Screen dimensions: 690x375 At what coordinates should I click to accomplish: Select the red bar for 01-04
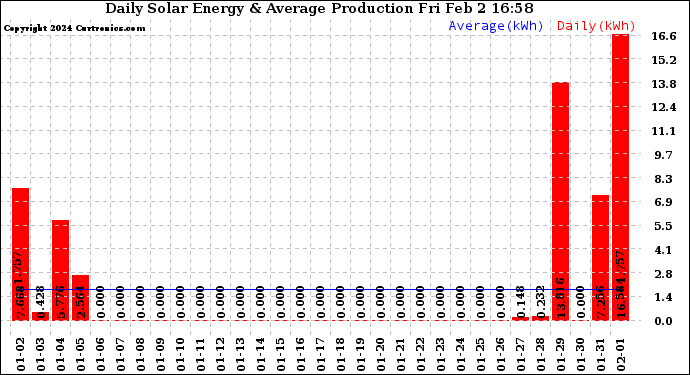tap(61, 270)
